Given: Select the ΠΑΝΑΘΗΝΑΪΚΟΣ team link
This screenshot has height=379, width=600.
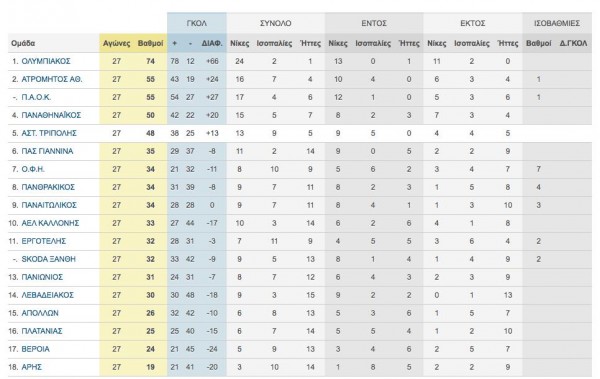Looking at the screenshot, I should [x=51, y=115].
